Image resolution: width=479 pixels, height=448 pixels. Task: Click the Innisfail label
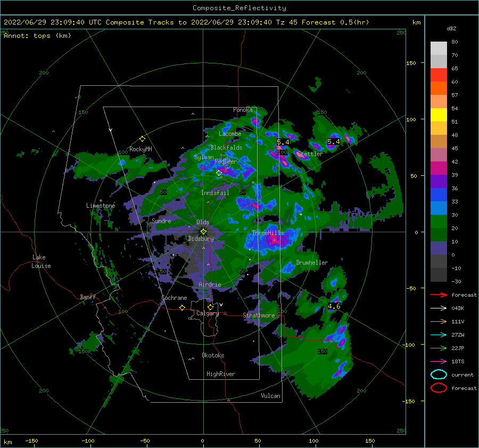pyautogui.click(x=215, y=193)
